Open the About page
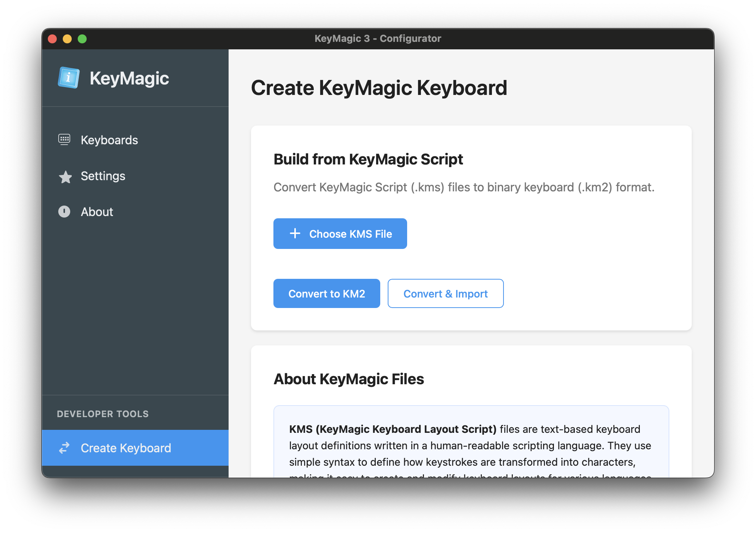 click(x=97, y=212)
